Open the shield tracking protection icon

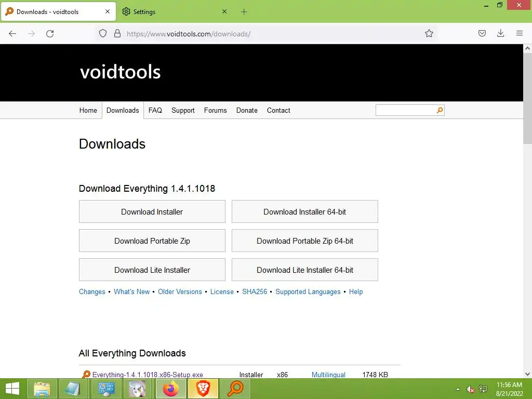click(103, 33)
